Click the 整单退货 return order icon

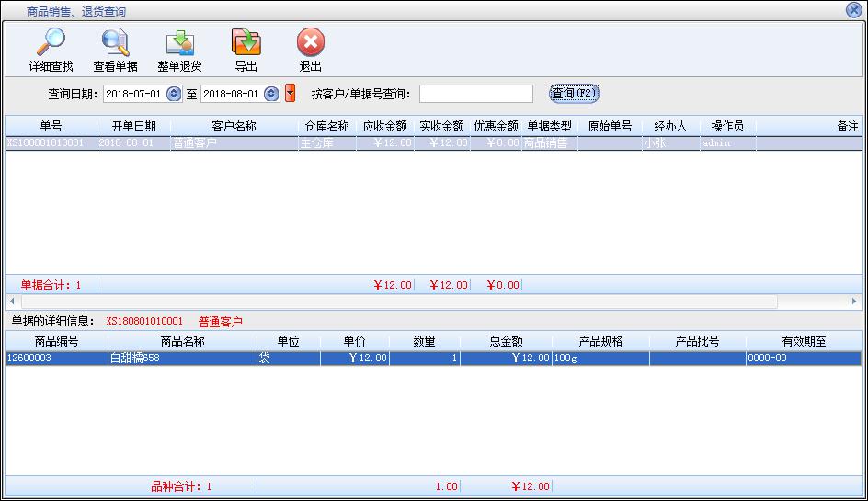pos(179,43)
